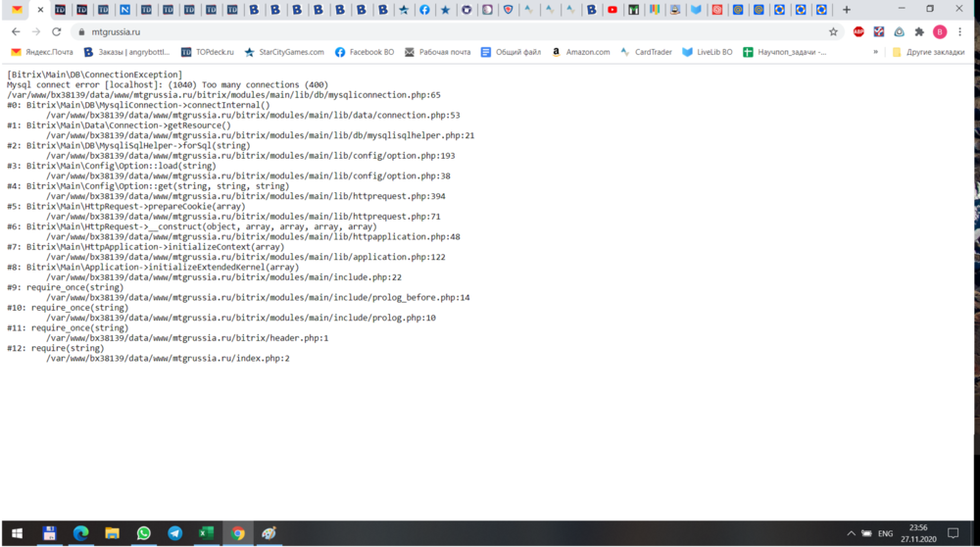Reload the mtgrussia.ru page

pos(56,32)
